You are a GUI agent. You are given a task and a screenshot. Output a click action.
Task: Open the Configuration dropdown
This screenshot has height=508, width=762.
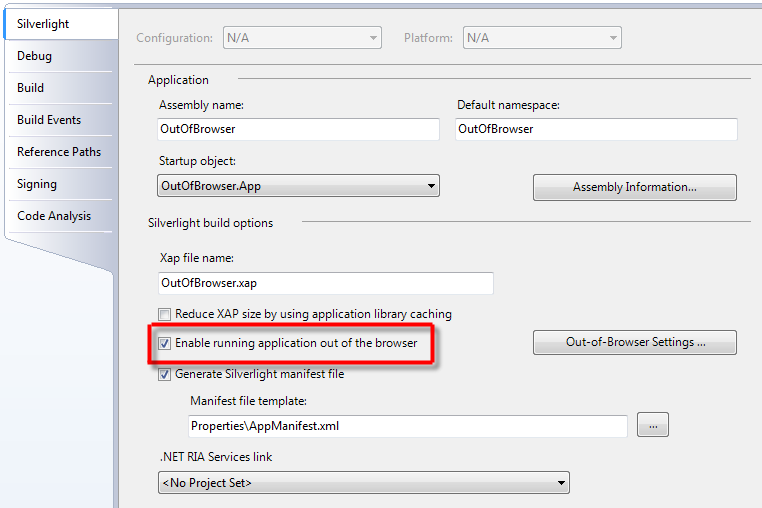pyautogui.click(x=302, y=38)
